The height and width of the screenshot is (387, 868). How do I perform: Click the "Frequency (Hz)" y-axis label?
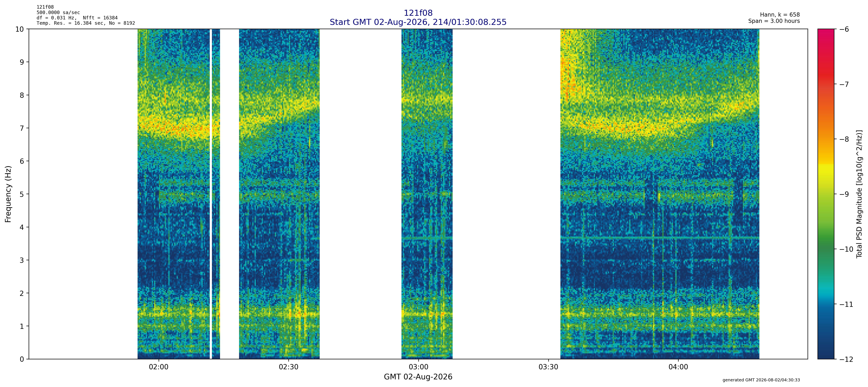tap(8, 194)
